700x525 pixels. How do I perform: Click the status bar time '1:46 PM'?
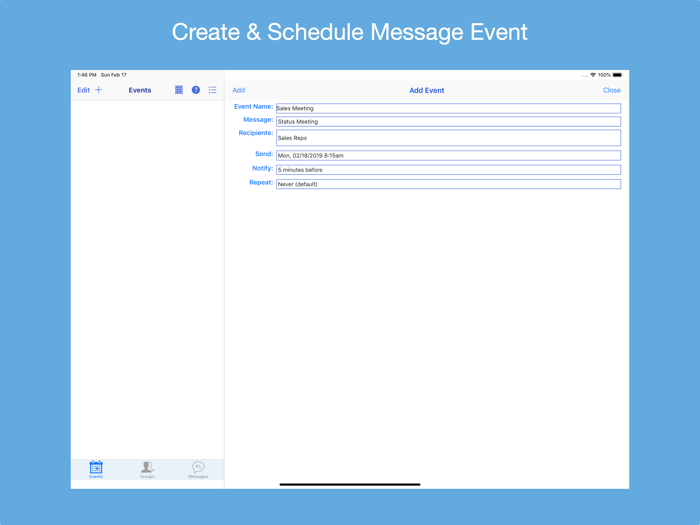[87, 75]
